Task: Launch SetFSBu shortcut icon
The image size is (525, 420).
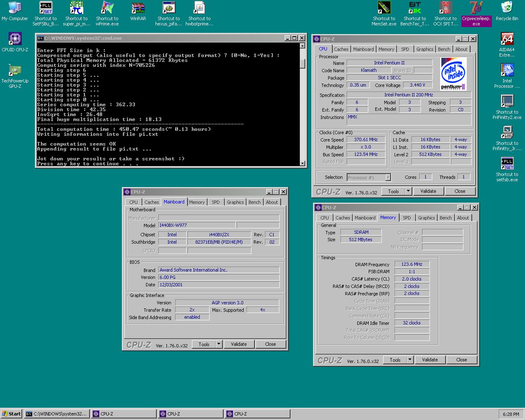Action: [46, 14]
